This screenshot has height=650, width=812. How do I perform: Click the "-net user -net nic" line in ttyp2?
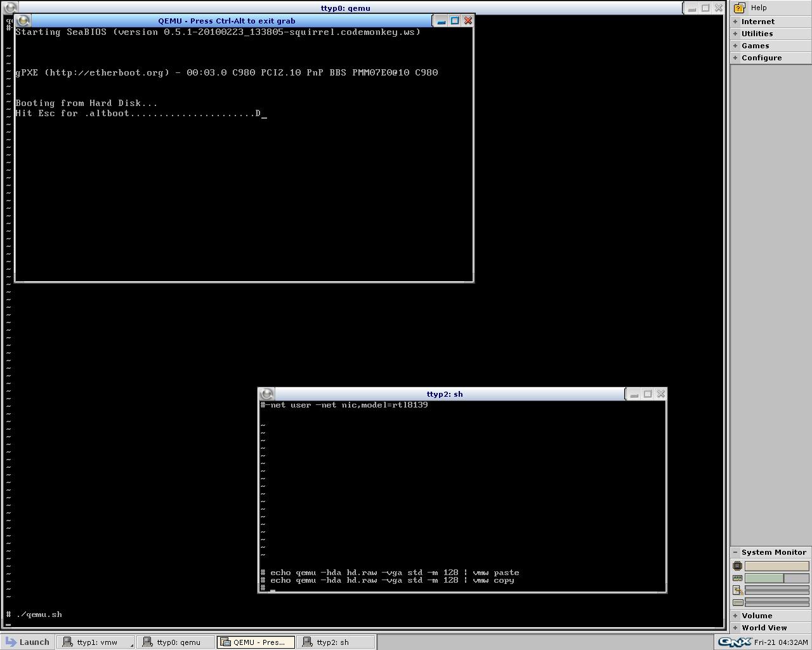click(344, 405)
